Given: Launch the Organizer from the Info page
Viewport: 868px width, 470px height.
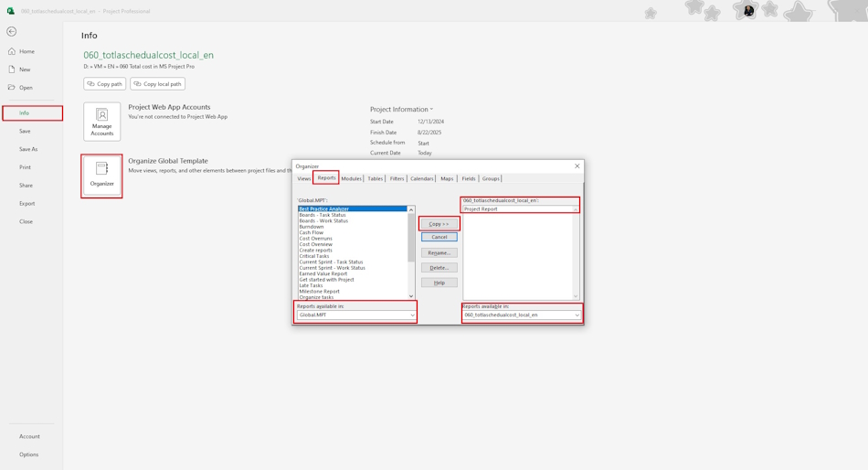Looking at the screenshot, I should pyautogui.click(x=101, y=176).
